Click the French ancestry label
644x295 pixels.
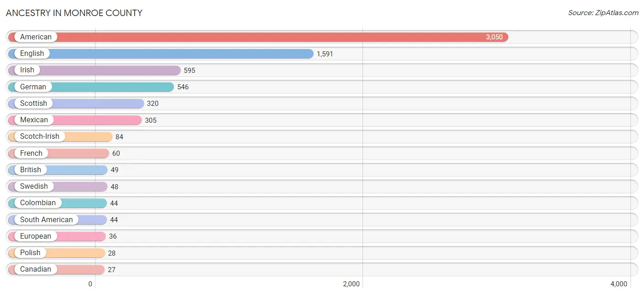[x=31, y=153]
